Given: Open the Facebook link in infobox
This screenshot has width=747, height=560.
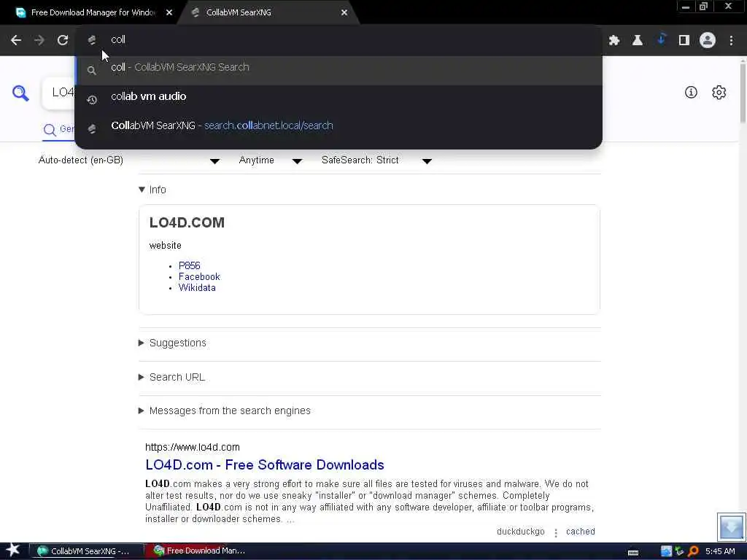Looking at the screenshot, I should (199, 276).
